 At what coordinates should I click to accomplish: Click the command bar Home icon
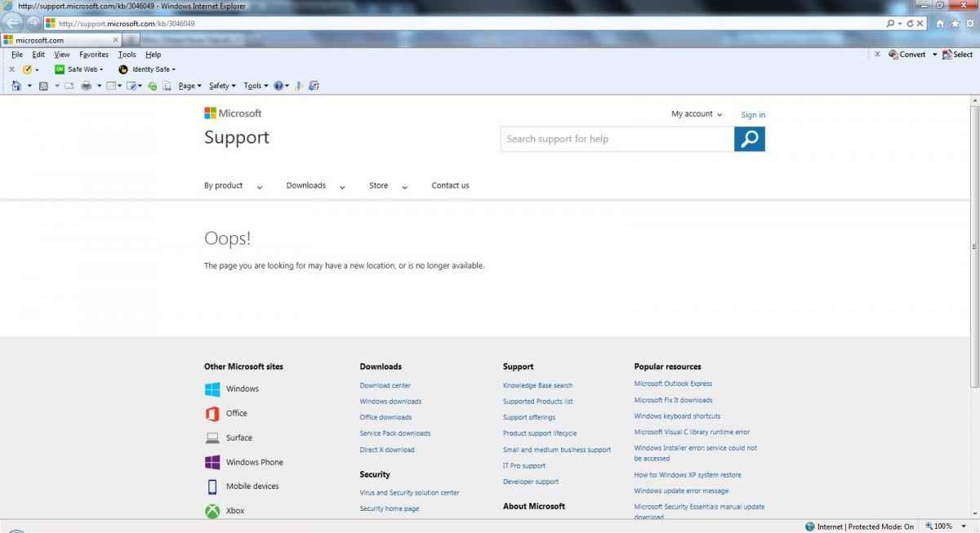(x=16, y=85)
